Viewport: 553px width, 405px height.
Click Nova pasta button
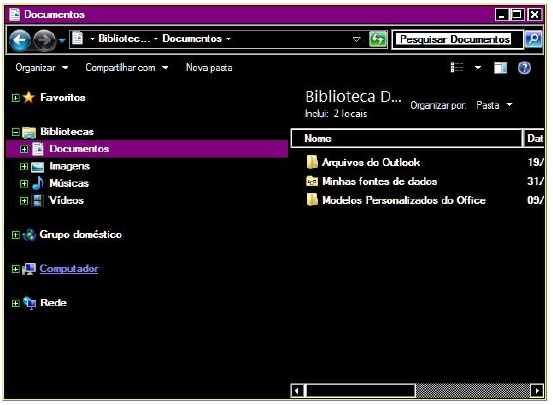click(x=209, y=67)
